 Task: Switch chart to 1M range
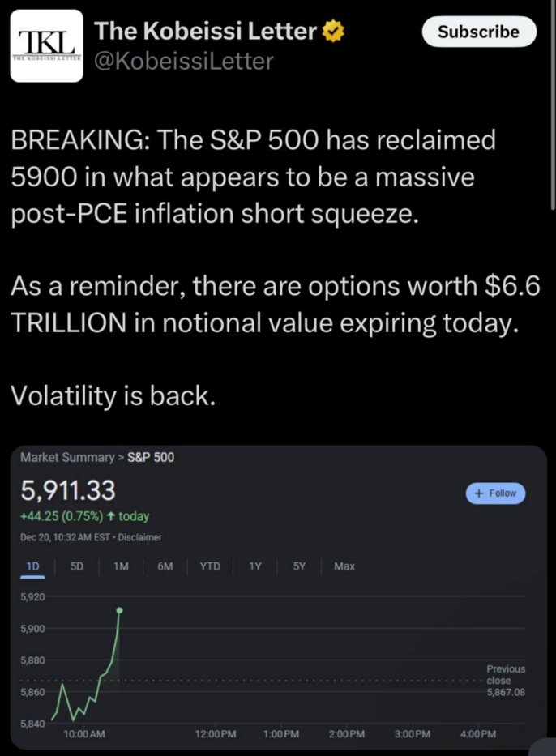(x=122, y=566)
